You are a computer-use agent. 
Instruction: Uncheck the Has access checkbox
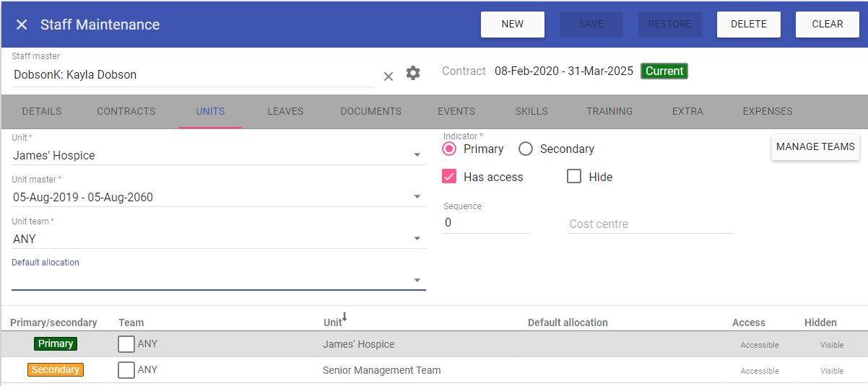450,177
